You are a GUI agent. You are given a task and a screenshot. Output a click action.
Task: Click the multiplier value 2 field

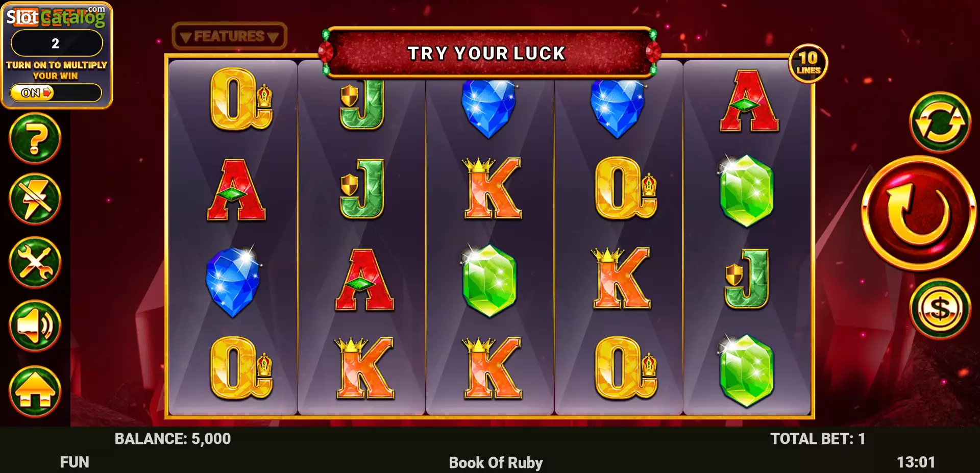[56, 43]
